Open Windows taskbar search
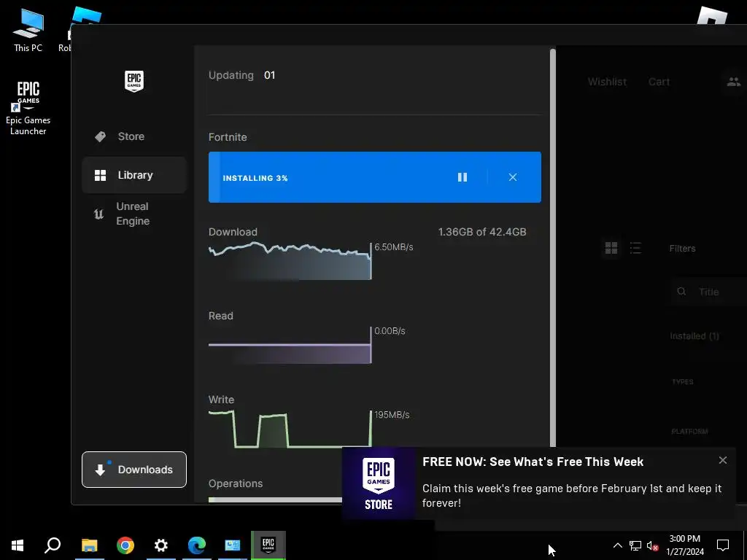 click(x=53, y=545)
